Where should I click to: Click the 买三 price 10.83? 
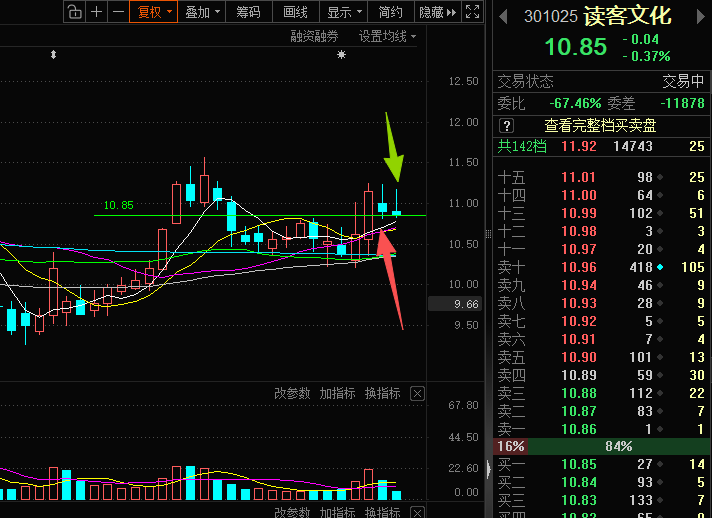[578, 500]
